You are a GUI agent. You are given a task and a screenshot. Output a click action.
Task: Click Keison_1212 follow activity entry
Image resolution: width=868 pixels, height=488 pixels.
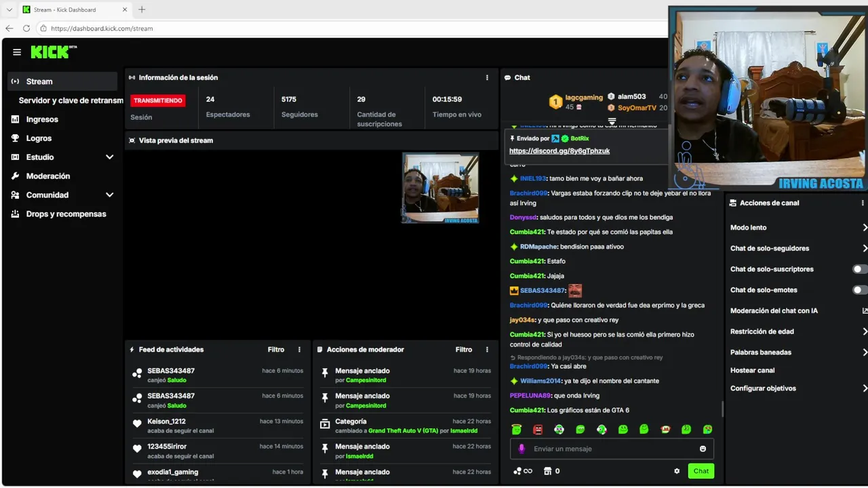pyautogui.click(x=217, y=426)
